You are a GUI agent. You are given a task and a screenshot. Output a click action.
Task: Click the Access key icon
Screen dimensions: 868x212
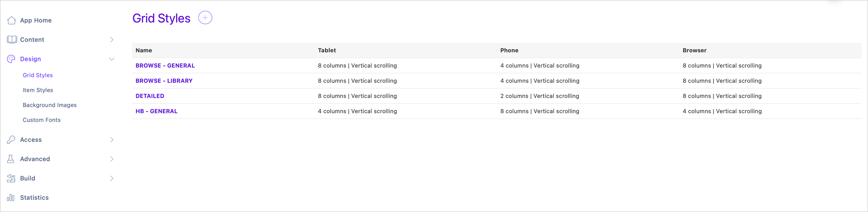pyautogui.click(x=11, y=140)
